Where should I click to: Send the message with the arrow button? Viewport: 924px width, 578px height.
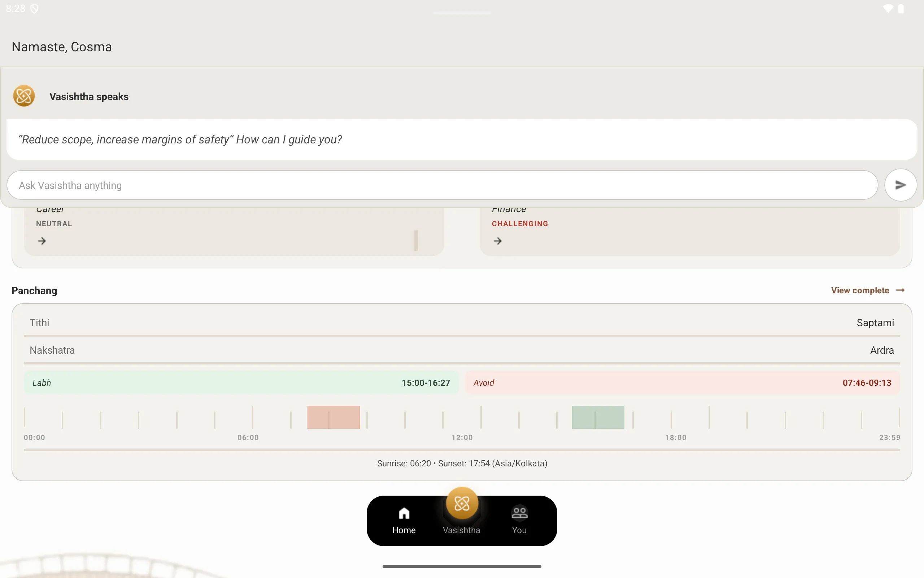tap(900, 185)
